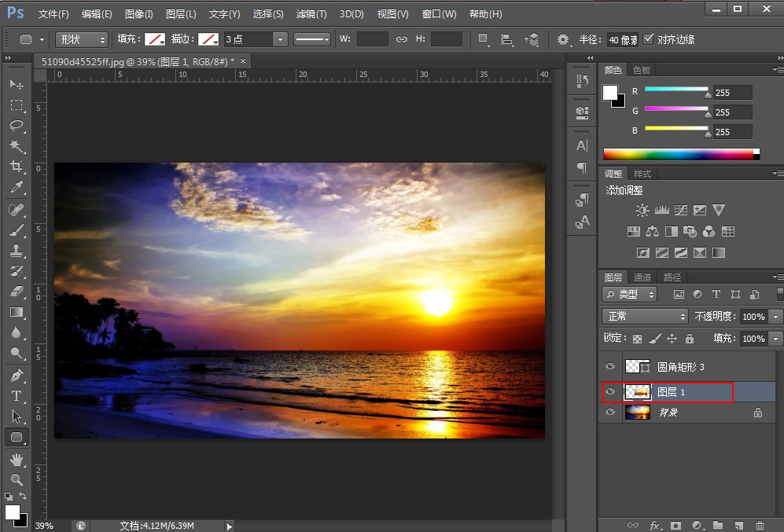Select the History Brush tool
Screen dimensions: 784x532
pyautogui.click(x=17, y=271)
